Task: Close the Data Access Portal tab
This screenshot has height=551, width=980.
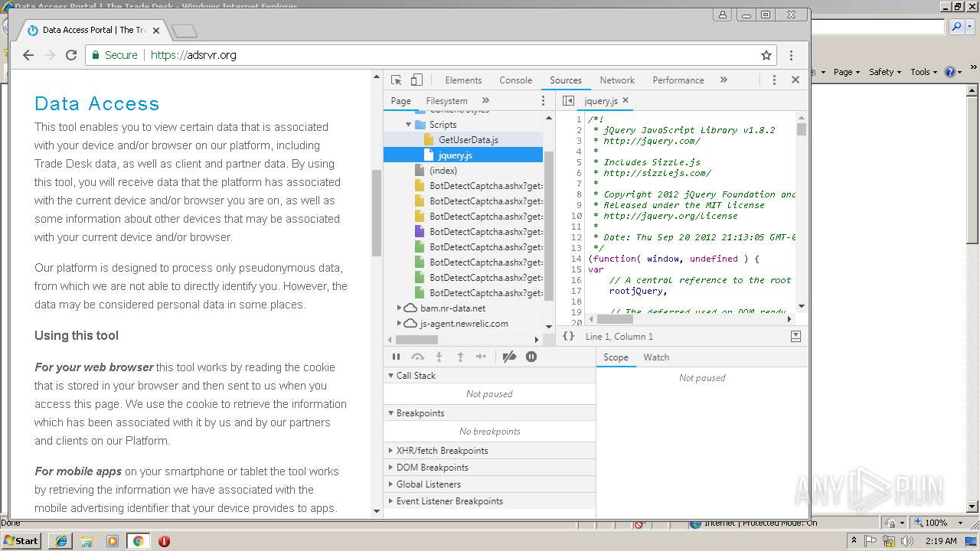Action: [156, 31]
